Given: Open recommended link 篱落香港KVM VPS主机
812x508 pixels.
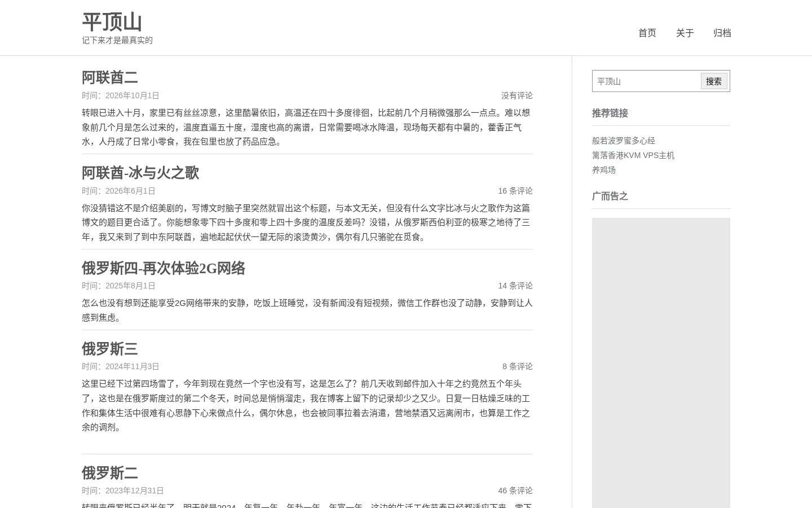Looking at the screenshot, I should tap(633, 155).
